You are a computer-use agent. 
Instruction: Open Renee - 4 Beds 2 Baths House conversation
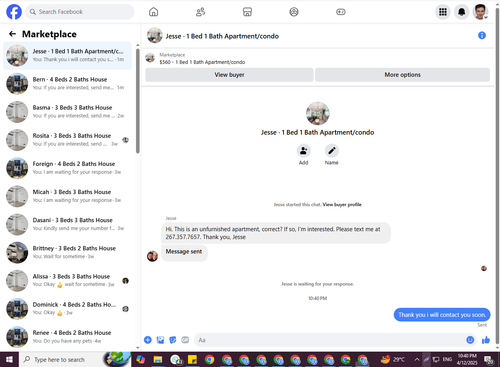[67, 337]
